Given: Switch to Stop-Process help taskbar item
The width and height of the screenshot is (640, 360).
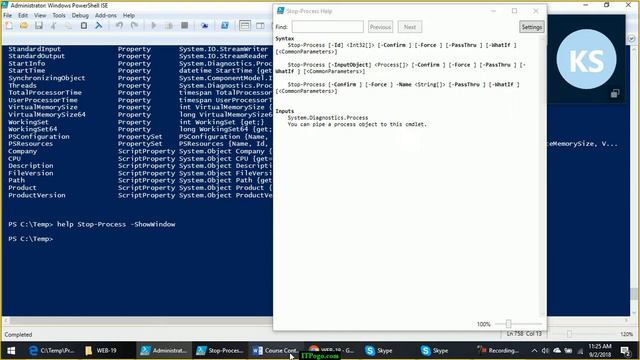Looking at the screenshot, I should pos(220,351).
